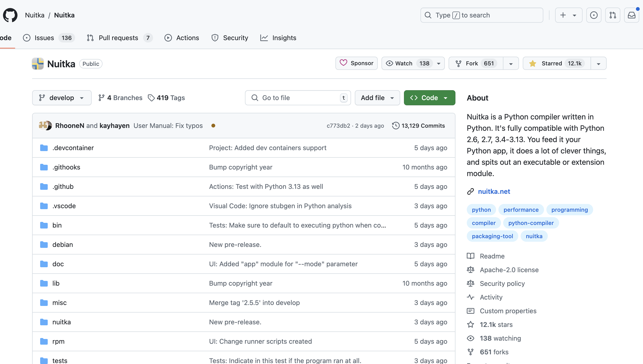Click the python-compiler topic tag
This screenshot has width=643, height=364.
pyautogui.click(x=531, y=223)
